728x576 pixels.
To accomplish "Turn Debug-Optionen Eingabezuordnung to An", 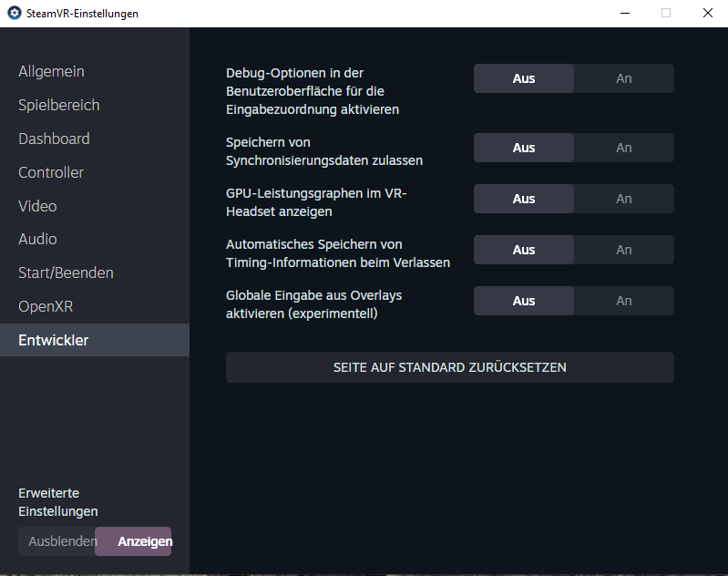I will pos(624,78).
